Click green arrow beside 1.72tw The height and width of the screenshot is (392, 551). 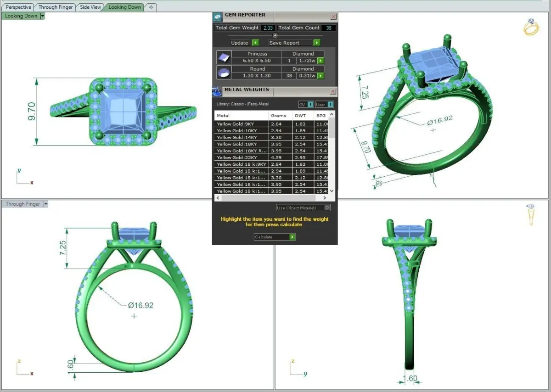point(320,61)
